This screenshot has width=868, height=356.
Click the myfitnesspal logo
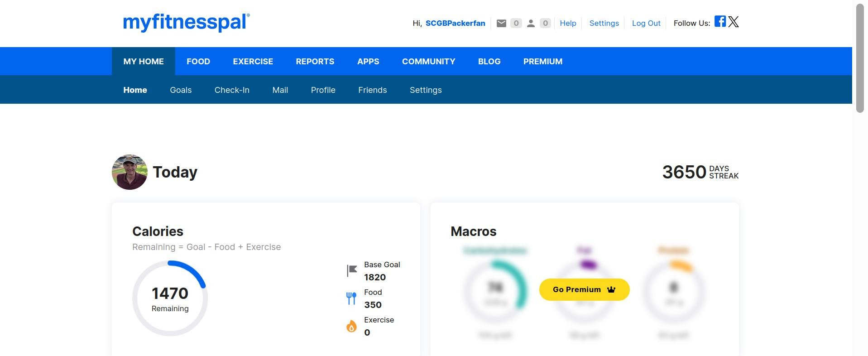[x=186, y=23]
